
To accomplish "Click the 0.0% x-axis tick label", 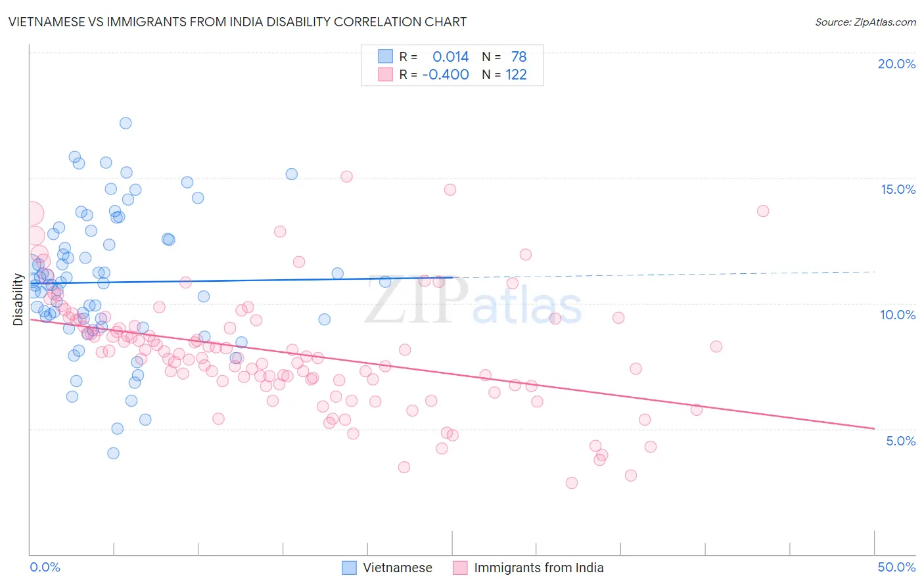I will pos(45,567).
